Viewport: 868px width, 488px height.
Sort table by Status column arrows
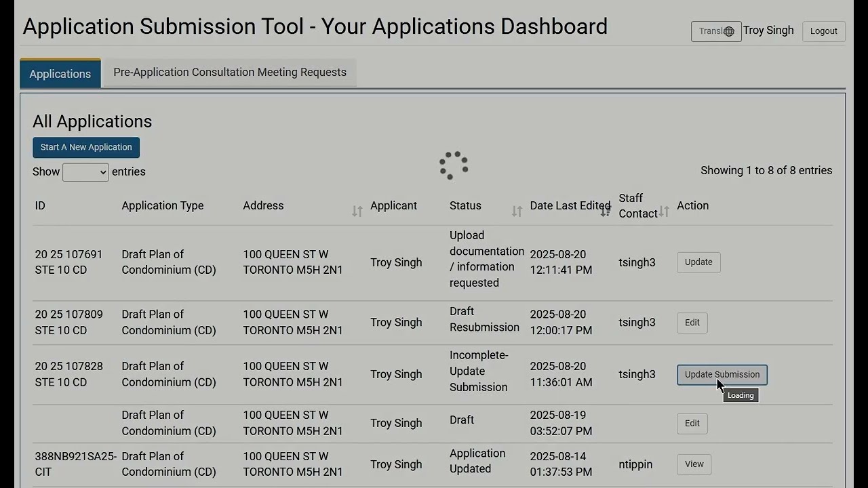tap(517, 211)
